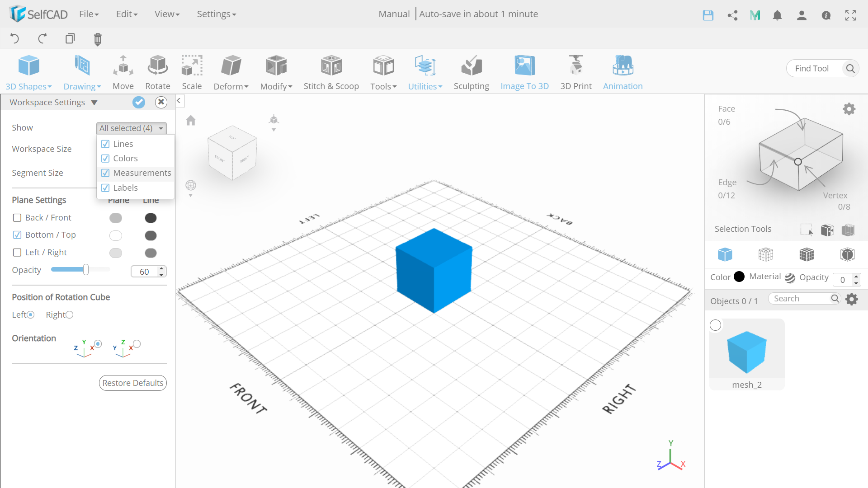Screen dimensions: 868x488
Task: Select Right rotation cube position
Action: point(70,315)
